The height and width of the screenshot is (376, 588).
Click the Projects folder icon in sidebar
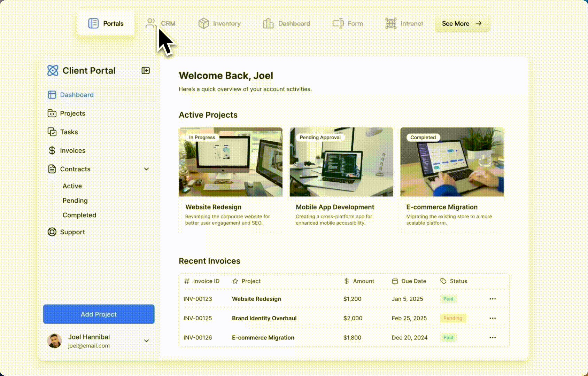[52, 113]
